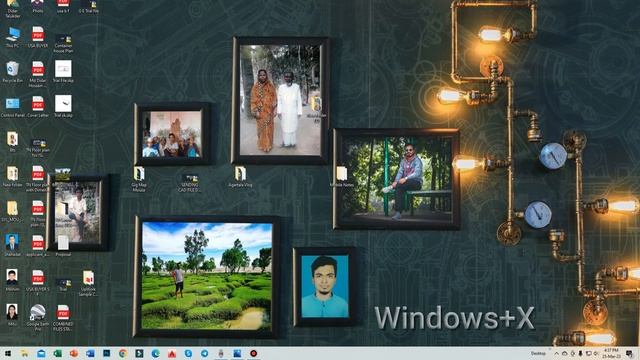Select the Shahadat photo file
The width and height of the screenshot is (640, 360).
point(12,246)
